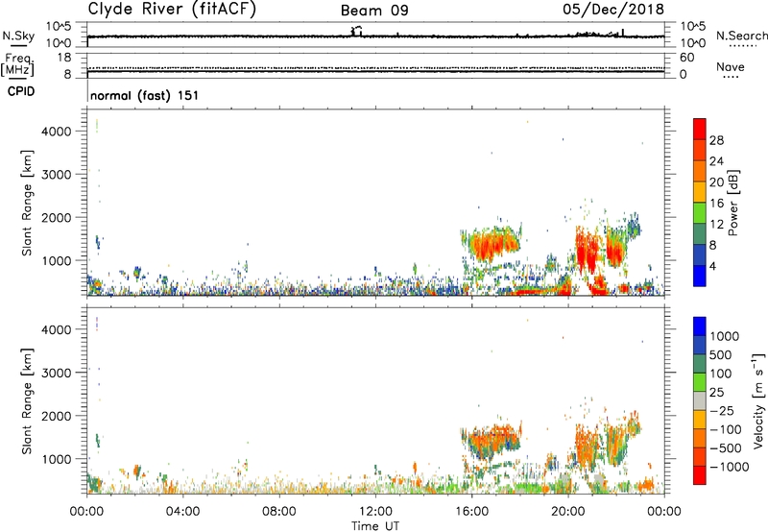The image size is (768, 532).
Task: Click velocity scale value -1000
Action: (730, 467)
